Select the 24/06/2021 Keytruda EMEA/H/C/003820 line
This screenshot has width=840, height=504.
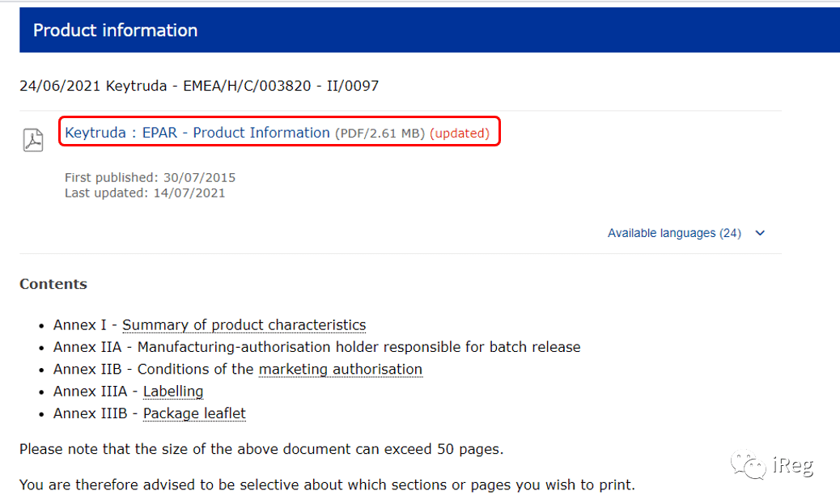click(199, 86)
